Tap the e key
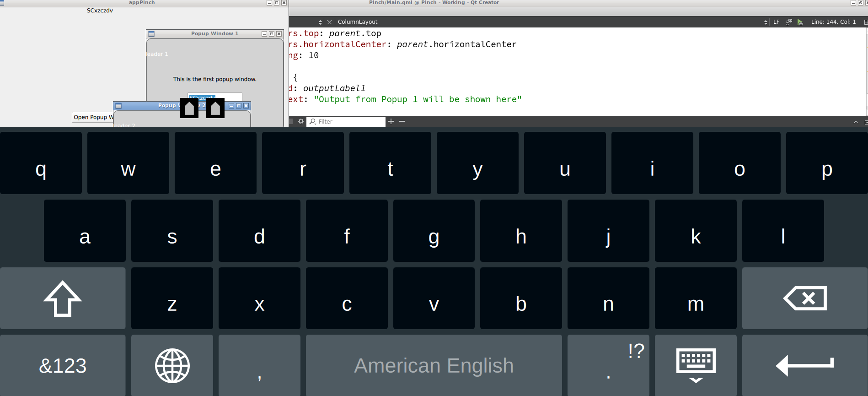The image size is (868, 396). coord(215,163)
